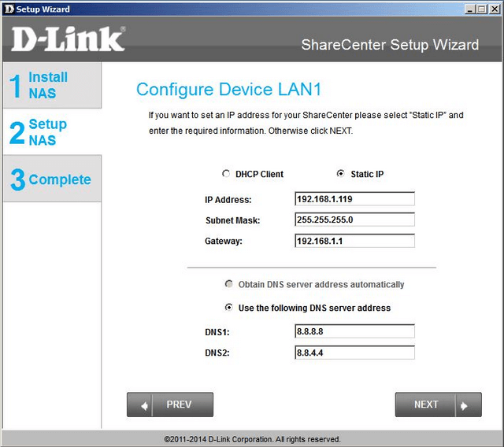Click the DNS1 label
This screenshot has width=504, height=447.
tap(217, 332)
